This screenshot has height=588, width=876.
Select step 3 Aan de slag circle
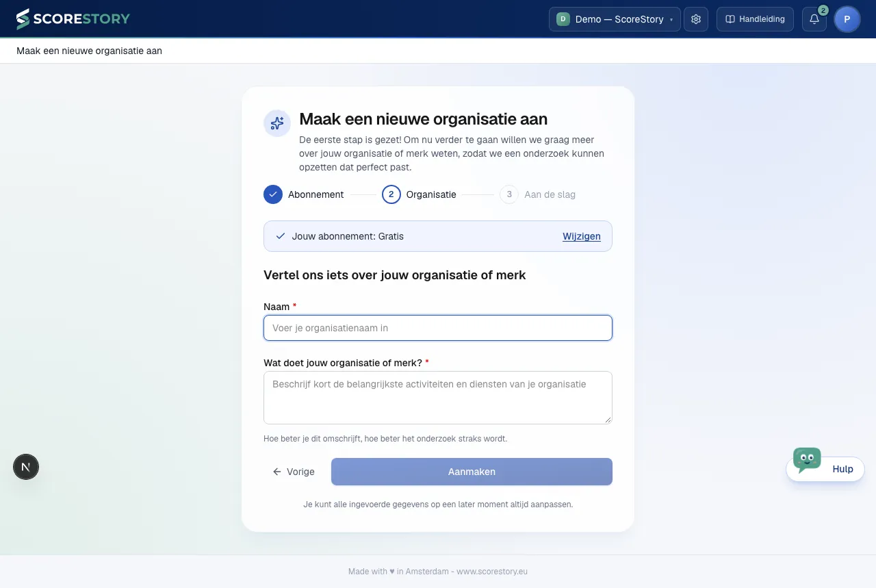click(x=509, y=194)
